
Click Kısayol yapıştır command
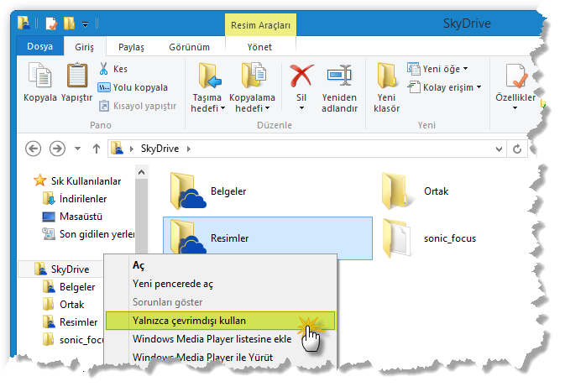click(138, 106)
